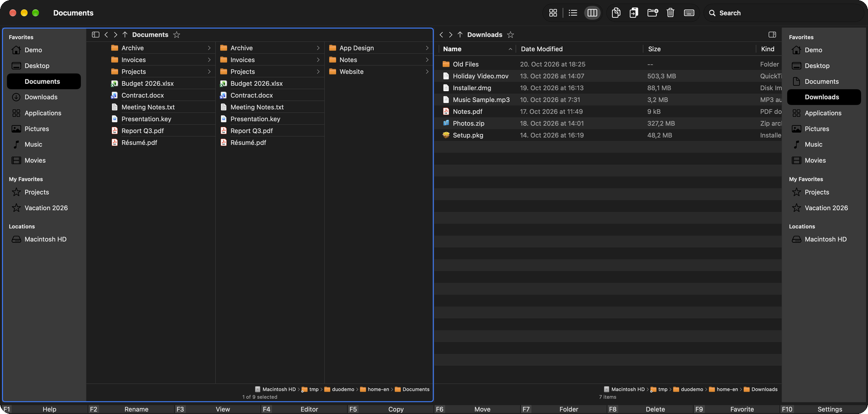Select the column view button
Image resolution: width=868 pixels, height=414 pixels.
(592, 13)
